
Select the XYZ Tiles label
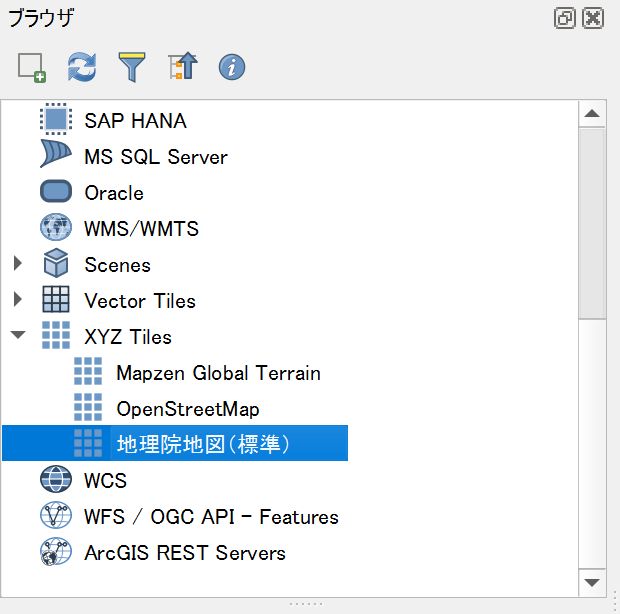click(128, 337)
